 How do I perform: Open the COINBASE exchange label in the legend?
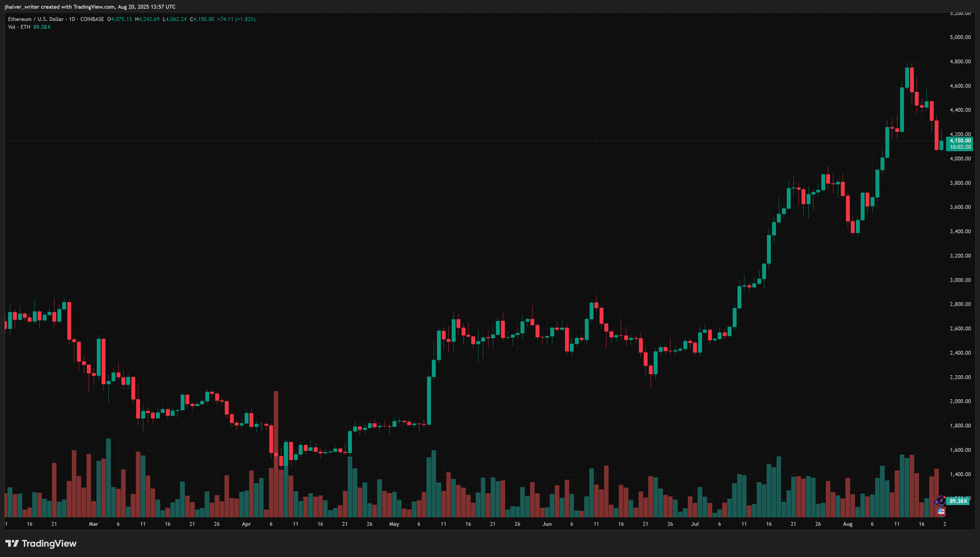pyautogui.click(x=92, y=19)
